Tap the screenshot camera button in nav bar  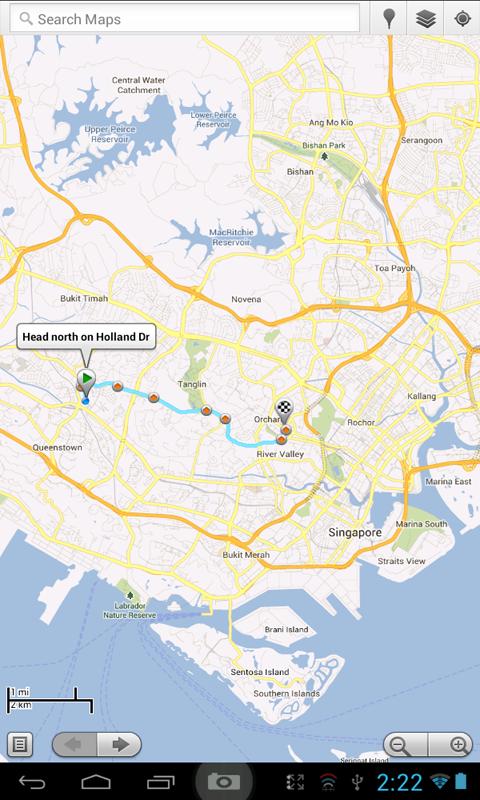[224, 782]
